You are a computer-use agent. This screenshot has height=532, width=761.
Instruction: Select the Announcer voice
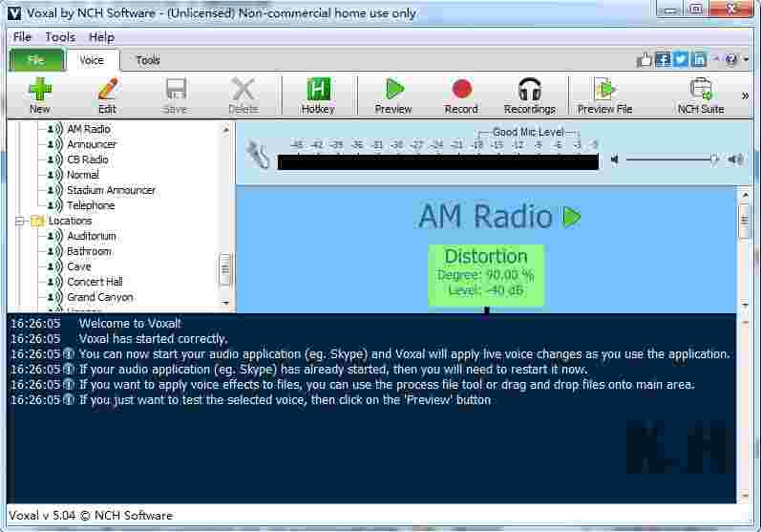point(92,144)
